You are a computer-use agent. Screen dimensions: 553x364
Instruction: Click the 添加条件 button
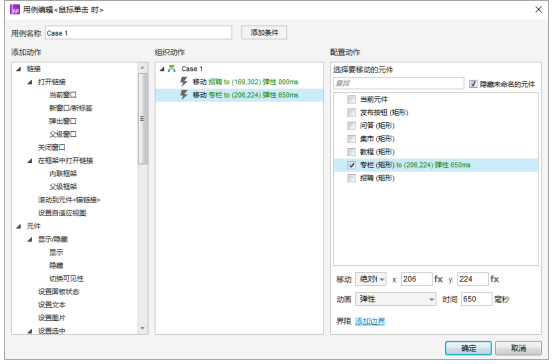point(264,32)
